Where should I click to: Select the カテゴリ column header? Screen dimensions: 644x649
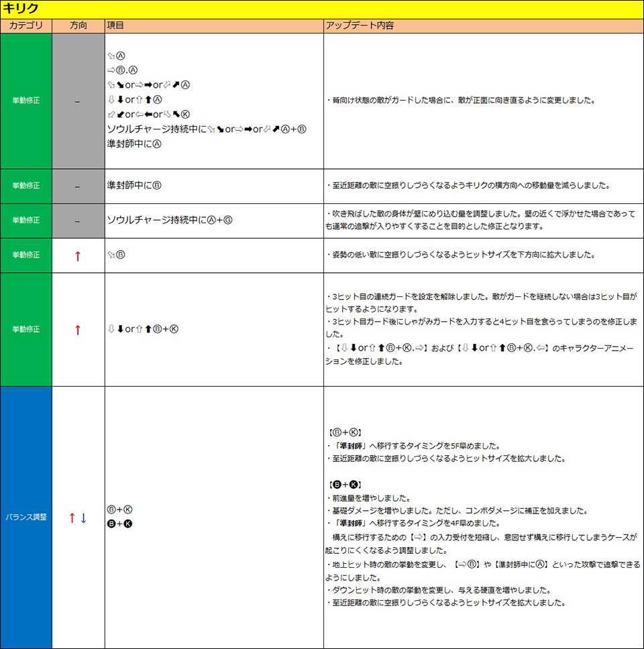(26, 25)
